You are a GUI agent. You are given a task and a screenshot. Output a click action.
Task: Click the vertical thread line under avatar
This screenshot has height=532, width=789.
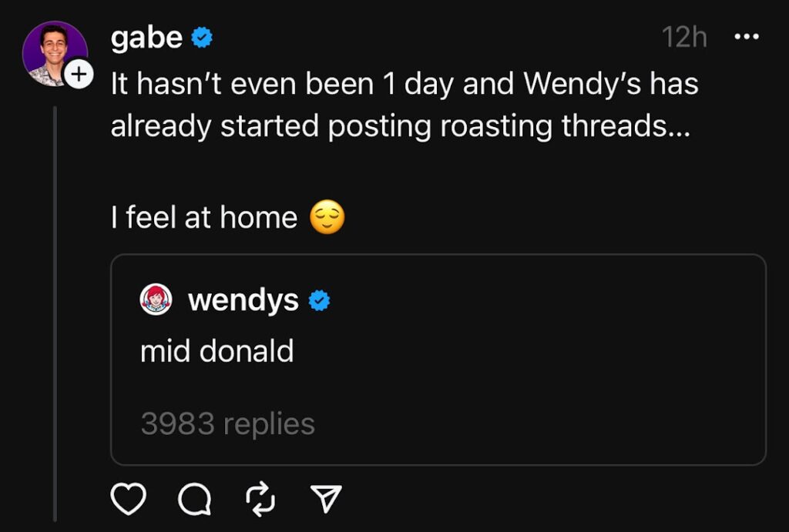[x=55, y=308]
